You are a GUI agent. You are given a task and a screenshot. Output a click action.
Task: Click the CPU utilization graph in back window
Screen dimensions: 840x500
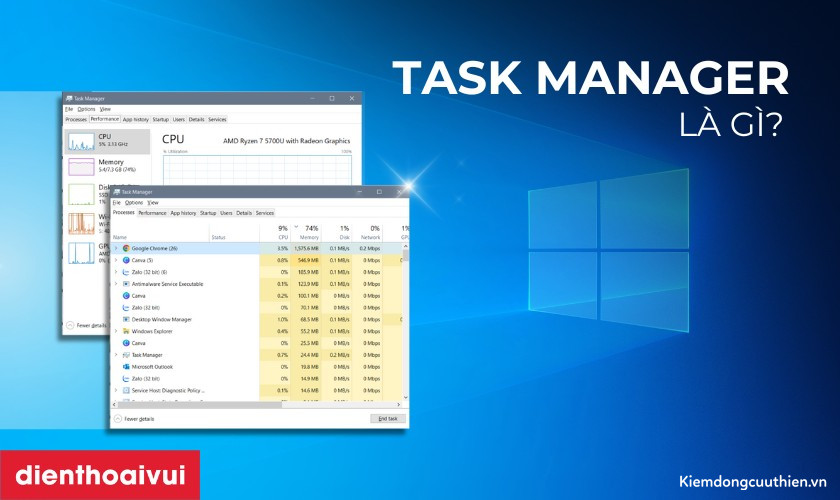click(257, 170)
